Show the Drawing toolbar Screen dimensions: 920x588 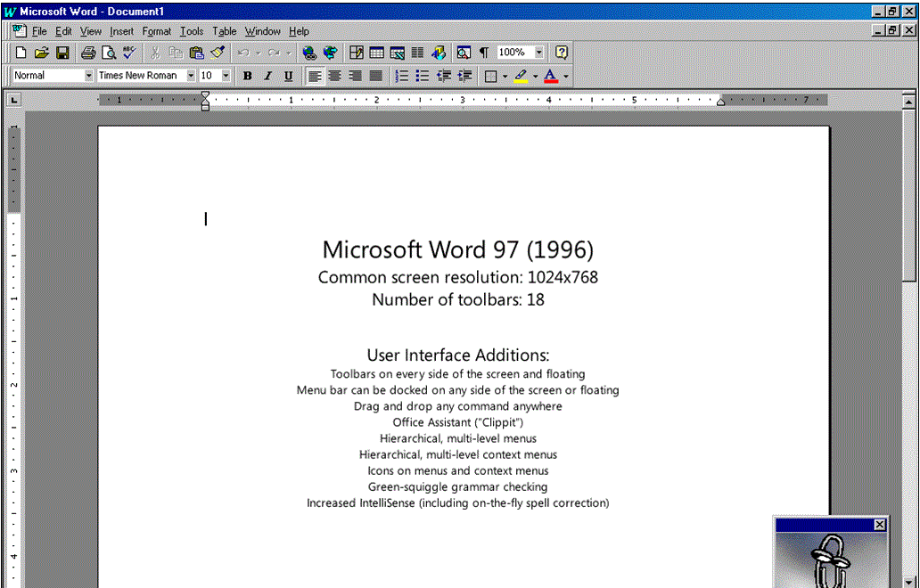point(439,53)
